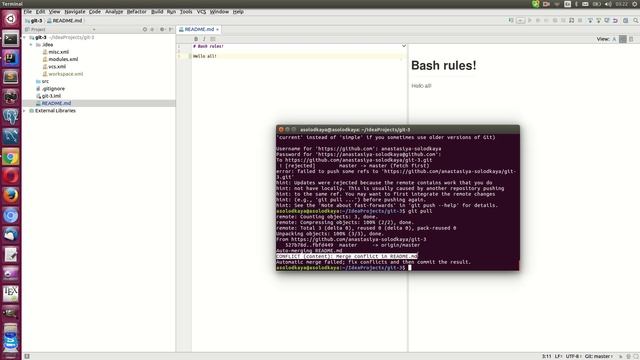
Task: Click the 3:11 cursor position indicator
Action: coord(547,356)
